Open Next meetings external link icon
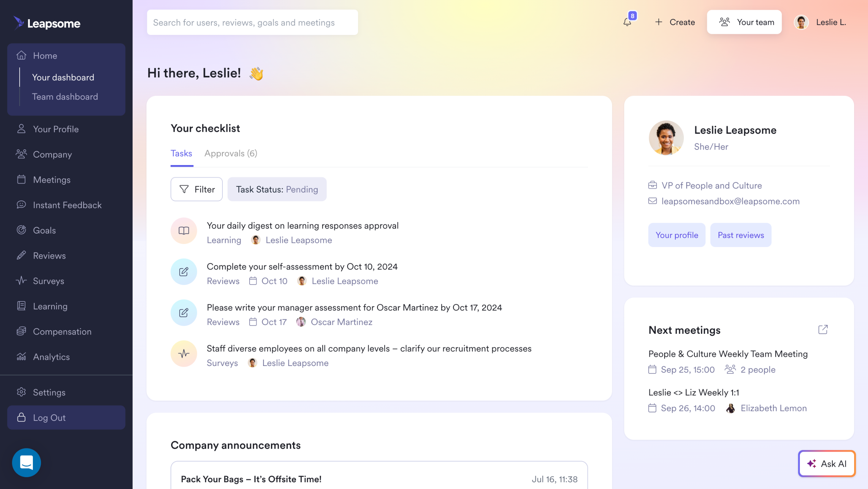 pos(823,329)
